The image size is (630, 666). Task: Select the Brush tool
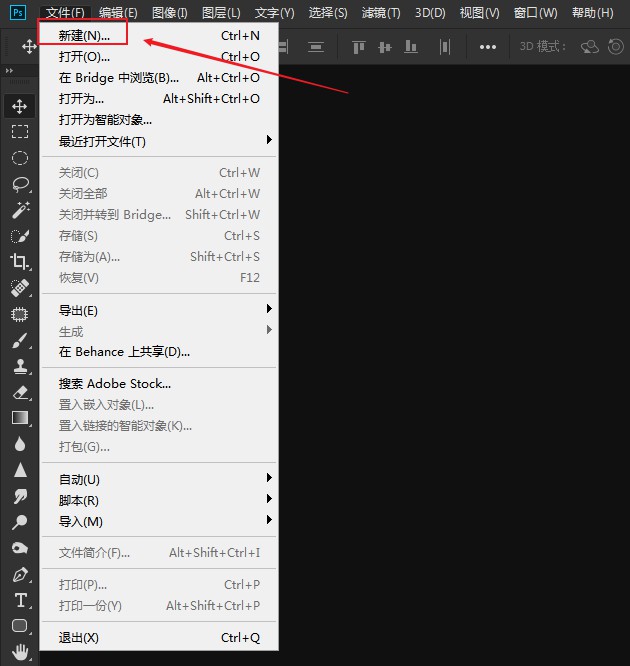tap(20, 340)
